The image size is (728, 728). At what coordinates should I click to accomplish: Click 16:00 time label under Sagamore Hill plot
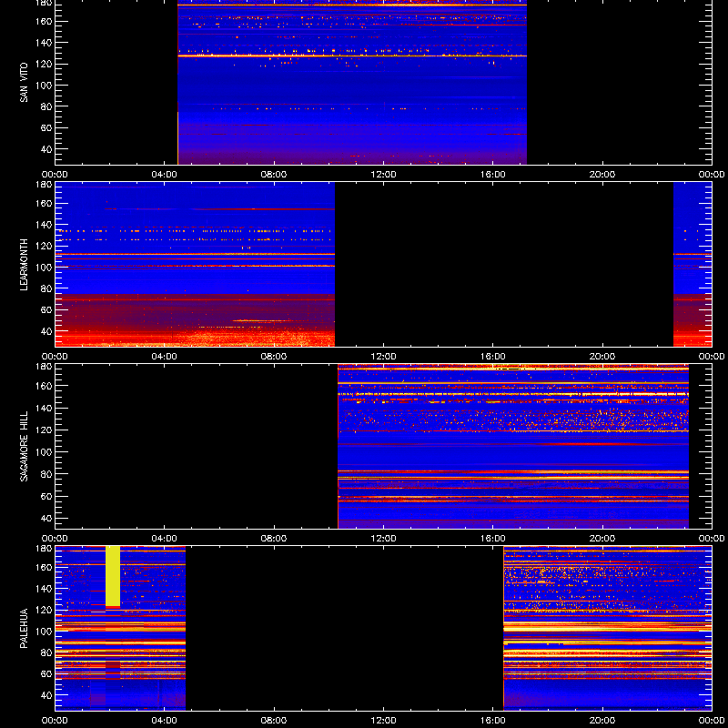[x=493, y=539]
